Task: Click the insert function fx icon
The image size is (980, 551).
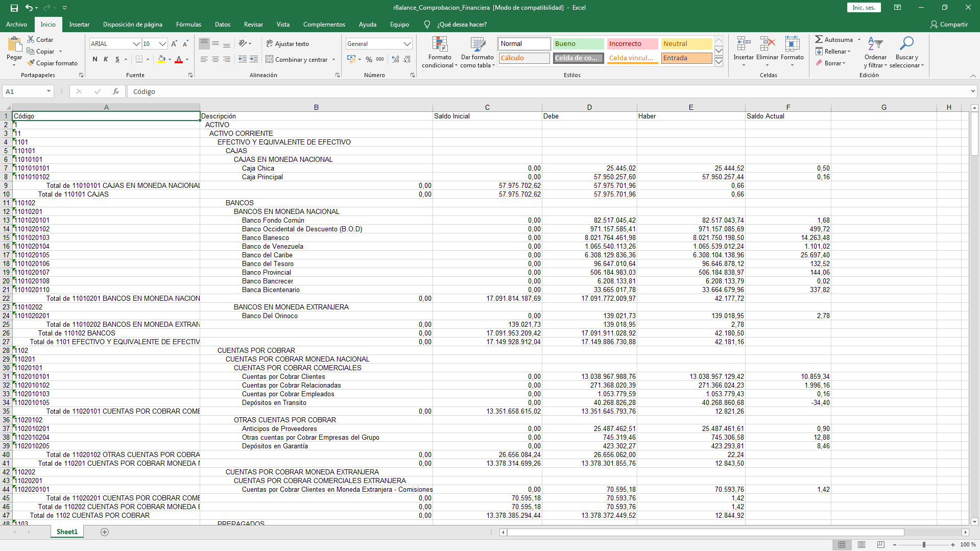Action: point(116,91)
